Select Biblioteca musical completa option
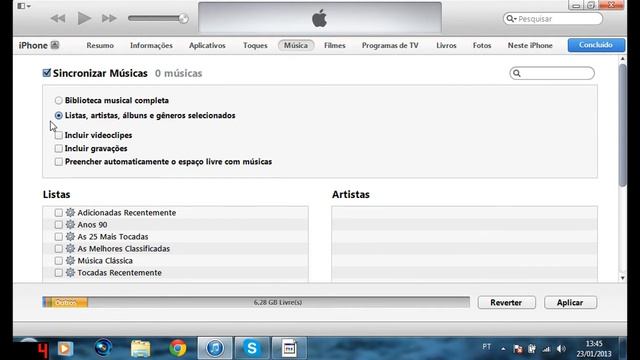The height and width of the screenshot is (360, 640). click(58, 100)
